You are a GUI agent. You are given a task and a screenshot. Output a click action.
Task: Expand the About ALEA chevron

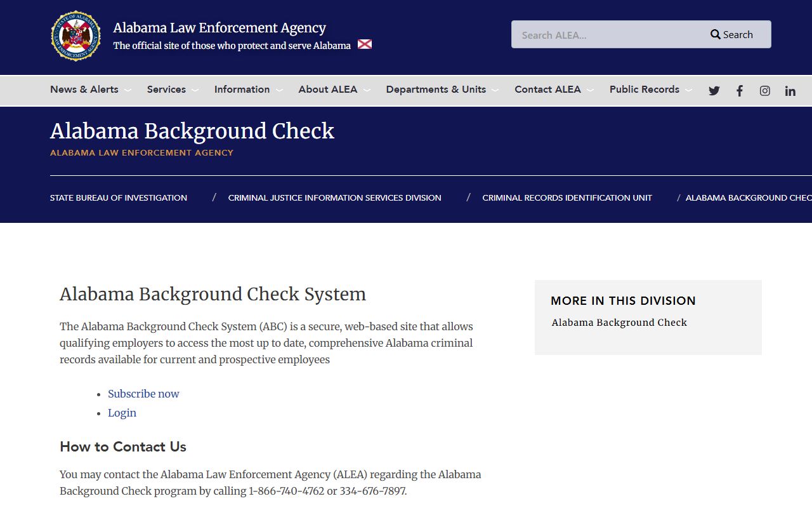click(367, 90)
